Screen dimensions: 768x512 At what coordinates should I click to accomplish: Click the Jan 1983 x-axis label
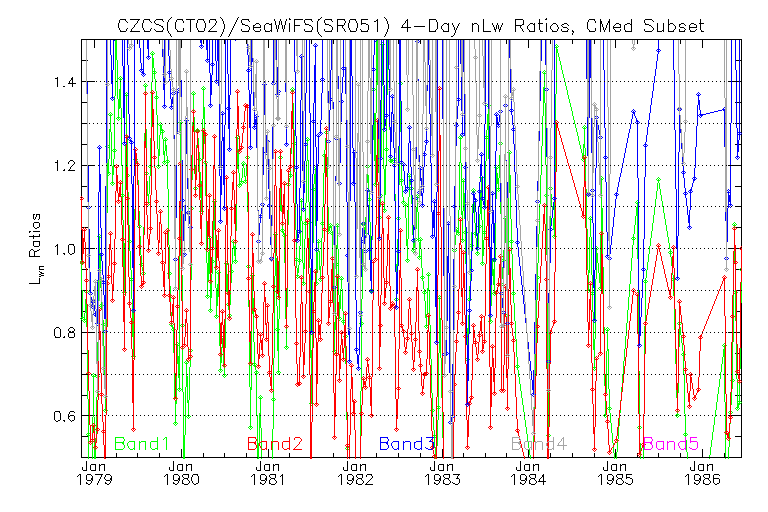click(x=442, y=473)
